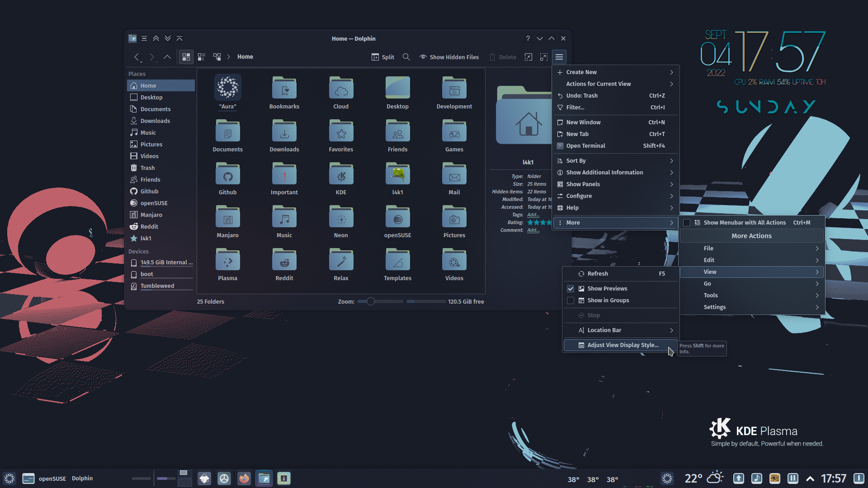Viewport: 868px width, 488px height.
Task: Enable Show in Groups checkbox
Action: tap(571, 300)
